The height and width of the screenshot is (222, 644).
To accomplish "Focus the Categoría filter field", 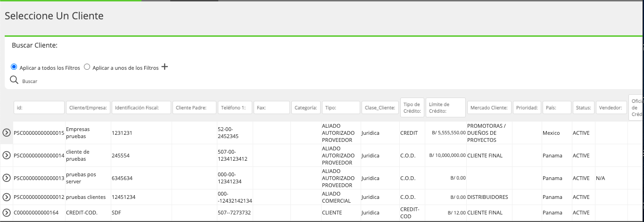I will click(x=306, y=107).
